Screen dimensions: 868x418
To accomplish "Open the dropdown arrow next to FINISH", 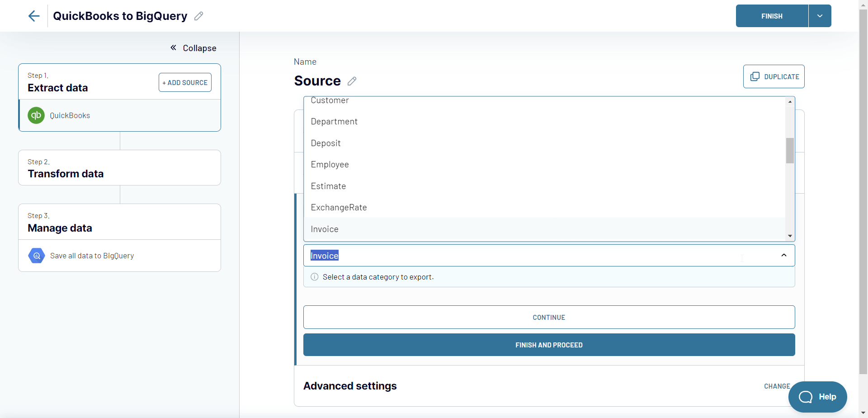I will 820,16.
